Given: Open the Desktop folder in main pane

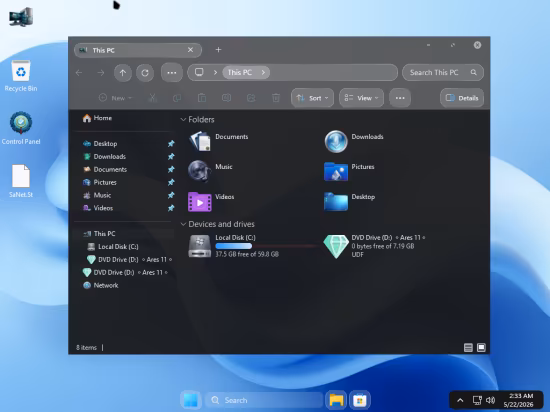Looking at the screenshot, I should [x=336, y=202].
